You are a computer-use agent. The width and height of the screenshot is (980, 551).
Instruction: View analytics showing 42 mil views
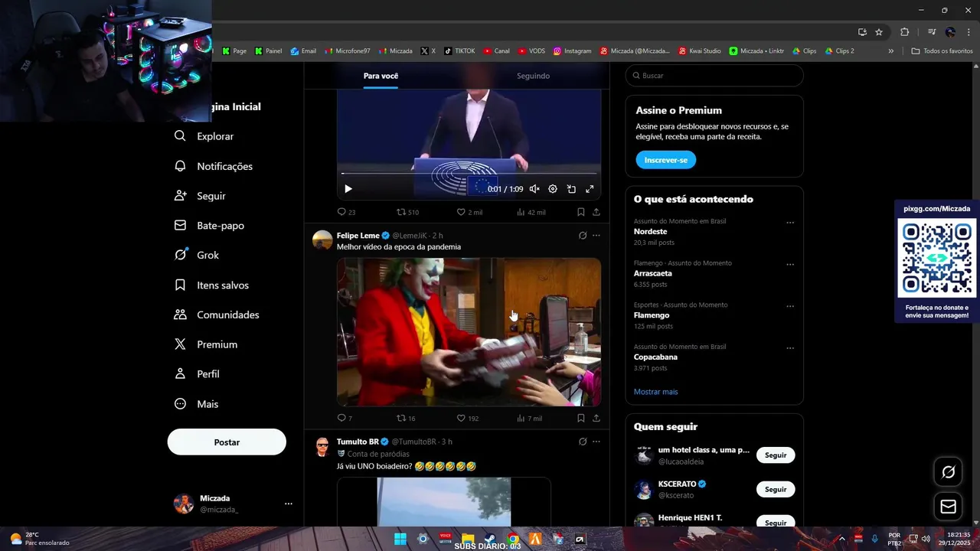pyautogui.click(x=531, y=212)
